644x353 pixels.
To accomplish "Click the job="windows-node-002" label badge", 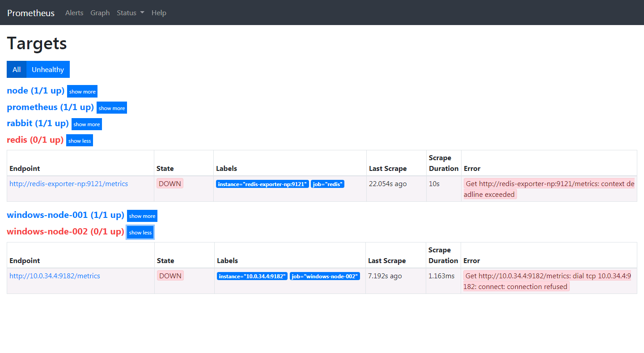I will 325,276.
